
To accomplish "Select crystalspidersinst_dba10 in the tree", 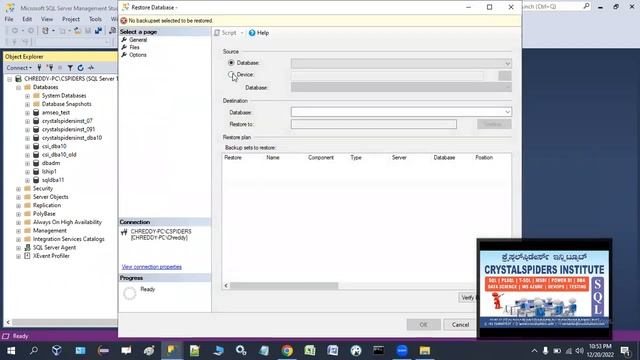I will pos(72,138).
